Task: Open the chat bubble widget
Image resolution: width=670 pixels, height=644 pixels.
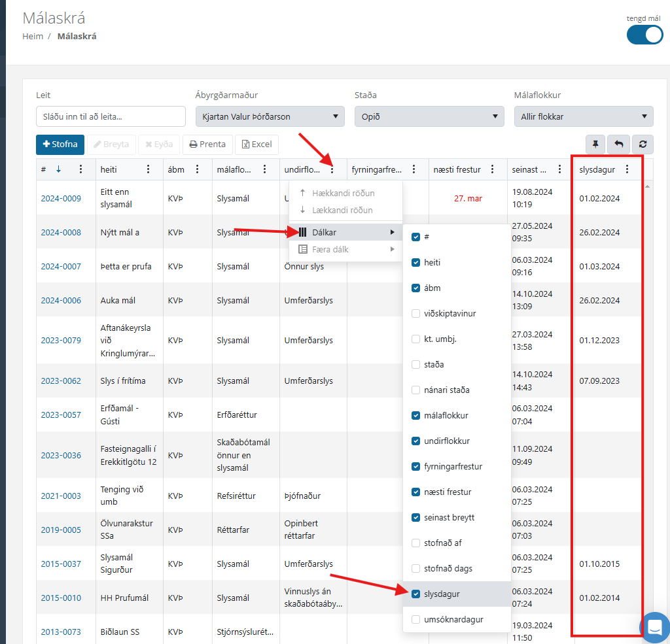Action: pyautogui.click(x=654, y=628)
